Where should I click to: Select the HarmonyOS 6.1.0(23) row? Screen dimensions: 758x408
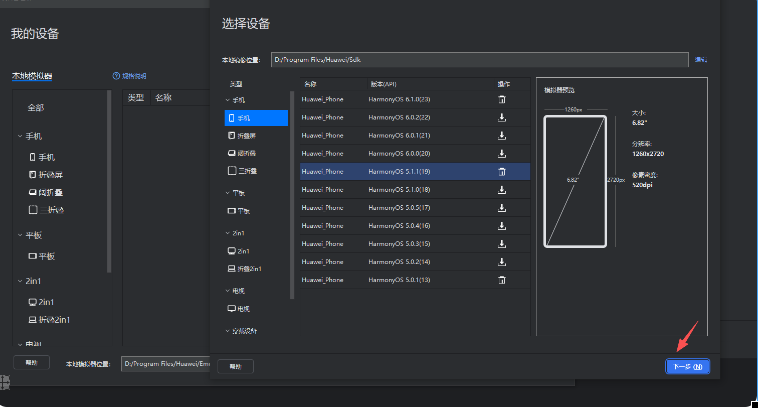pyautogui.click(x=415, y=100)
